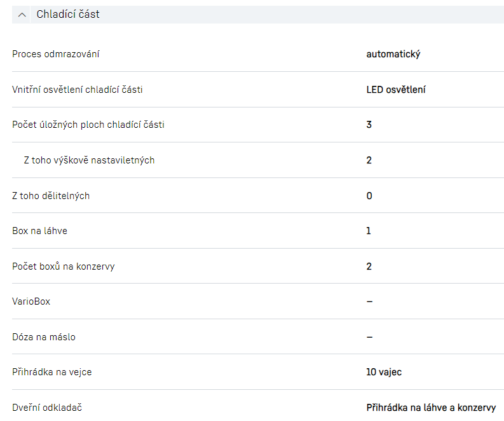504x421 pixels.
Task: Click value 1 next to Box na láhve
Action: click(369, 231)
